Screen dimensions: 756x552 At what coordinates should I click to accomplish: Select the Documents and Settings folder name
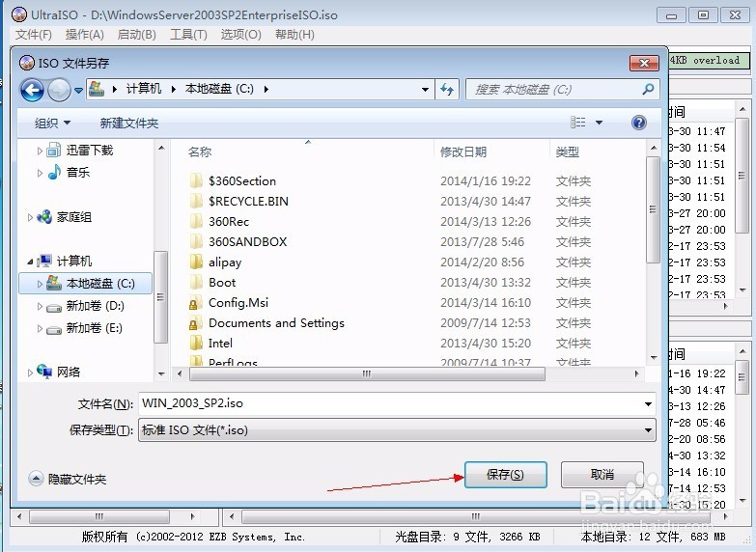(x=276, y=323)
